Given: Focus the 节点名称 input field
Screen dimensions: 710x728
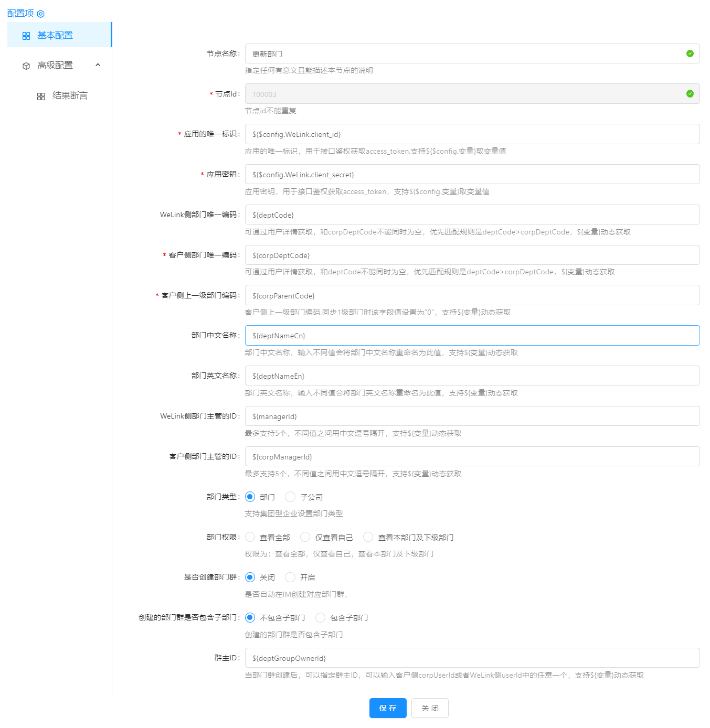Looking at the screenshot, I should 464,54.
